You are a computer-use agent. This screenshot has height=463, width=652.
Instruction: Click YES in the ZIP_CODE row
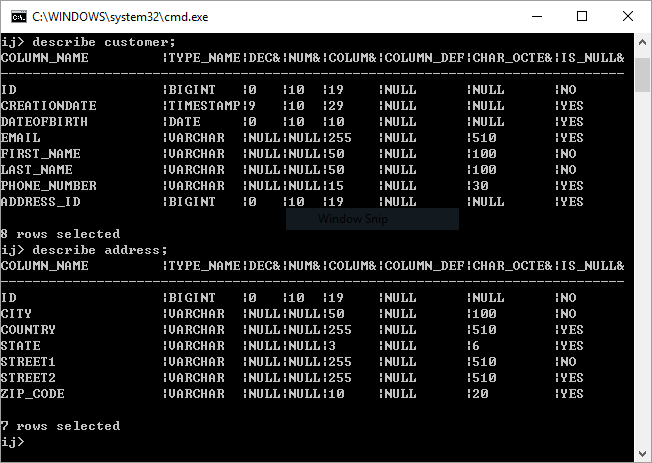coord(572,394)
